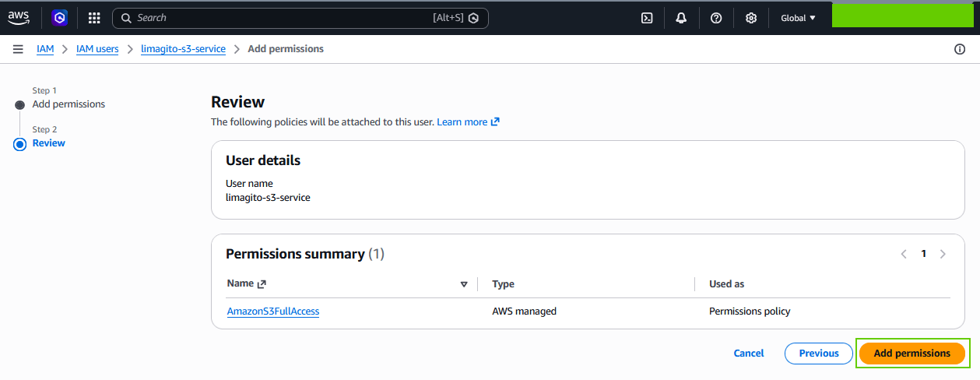
Task: Open the Global region dropdown
Action: pos(798,18)
